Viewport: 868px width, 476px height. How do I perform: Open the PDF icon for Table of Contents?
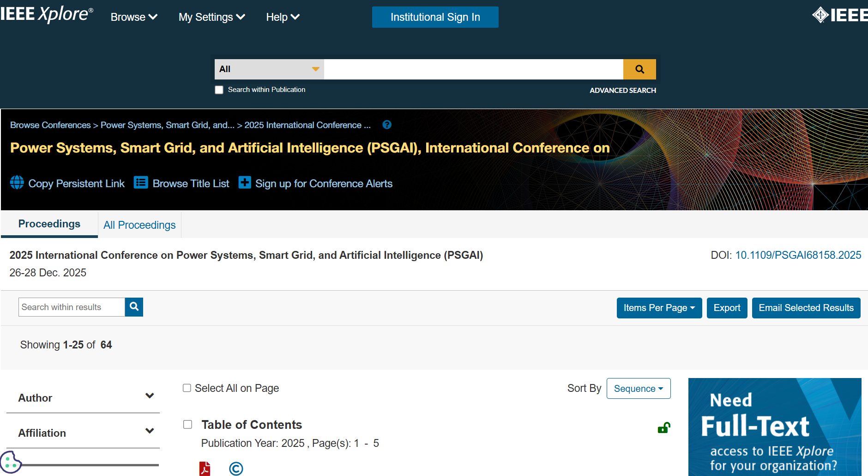205,468
